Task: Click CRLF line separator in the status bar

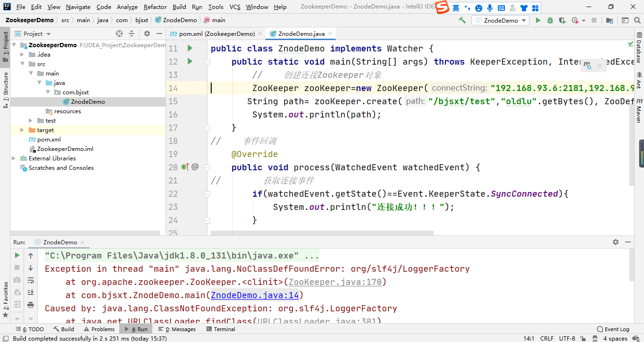Action: 547,338
